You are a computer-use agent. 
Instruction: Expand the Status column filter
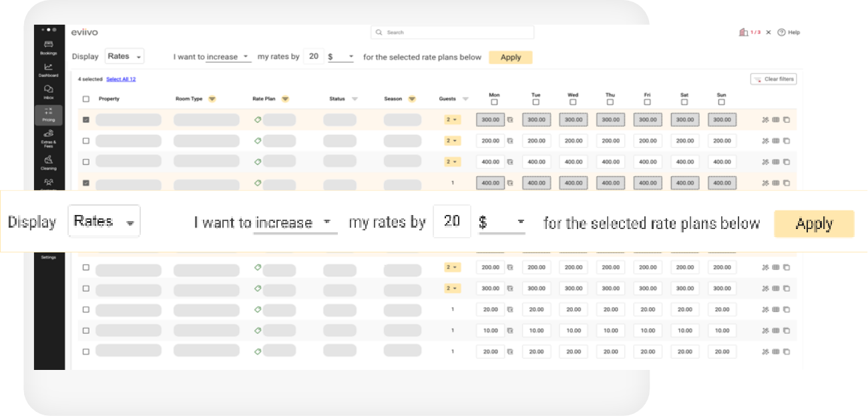pyautogui.click(x=355, y=99)
